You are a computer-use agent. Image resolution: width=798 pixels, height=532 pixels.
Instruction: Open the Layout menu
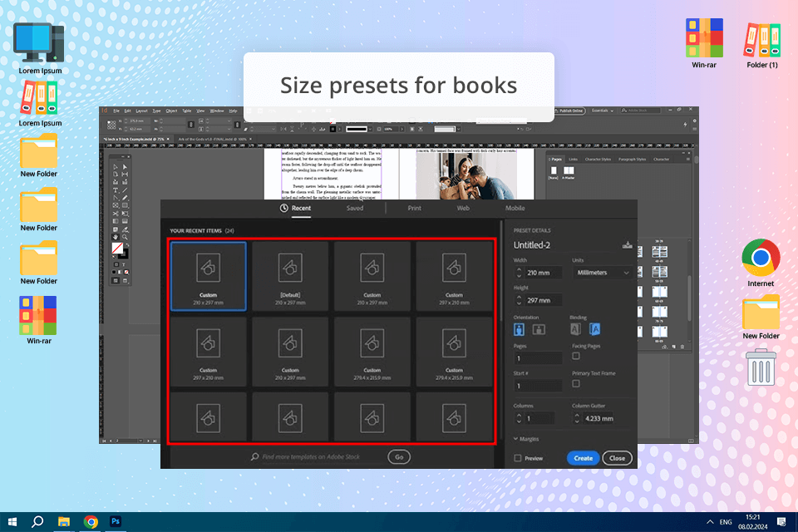click(141, 111)
